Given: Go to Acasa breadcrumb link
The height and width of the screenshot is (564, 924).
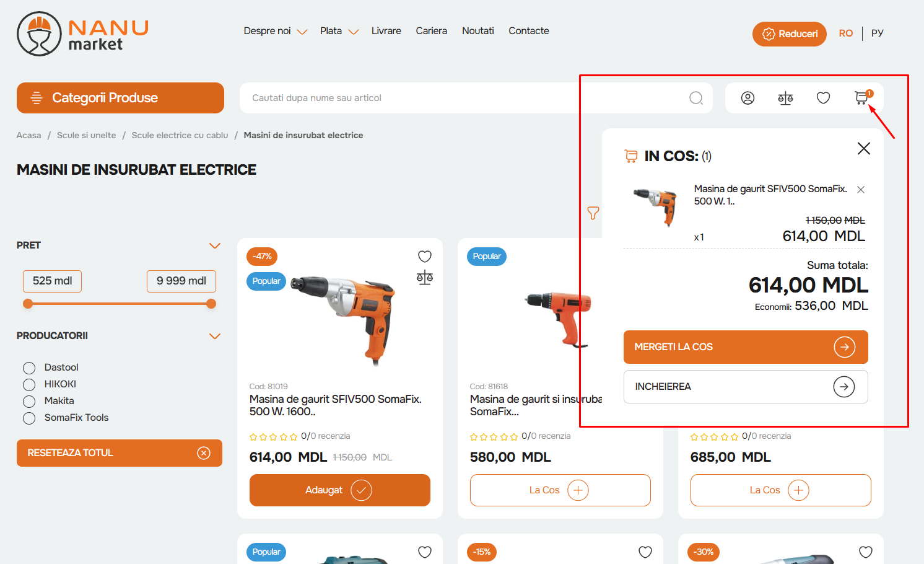Looking at the screenshot, I should tap(29, 135).
